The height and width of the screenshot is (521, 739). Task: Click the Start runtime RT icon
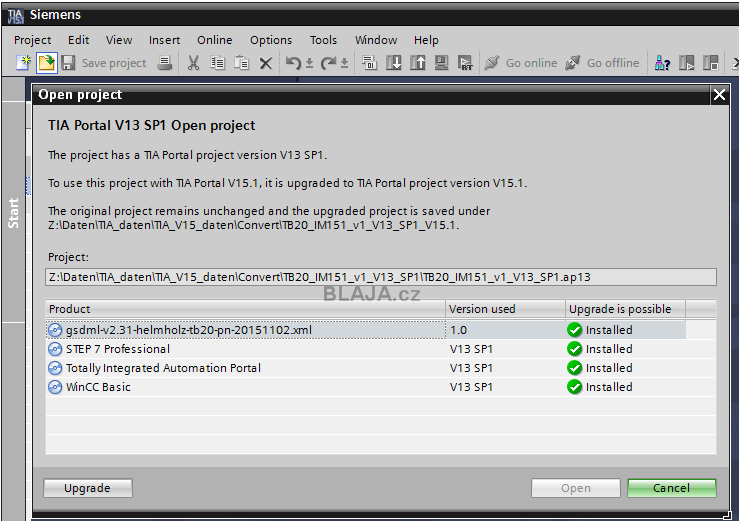(465, 63)
